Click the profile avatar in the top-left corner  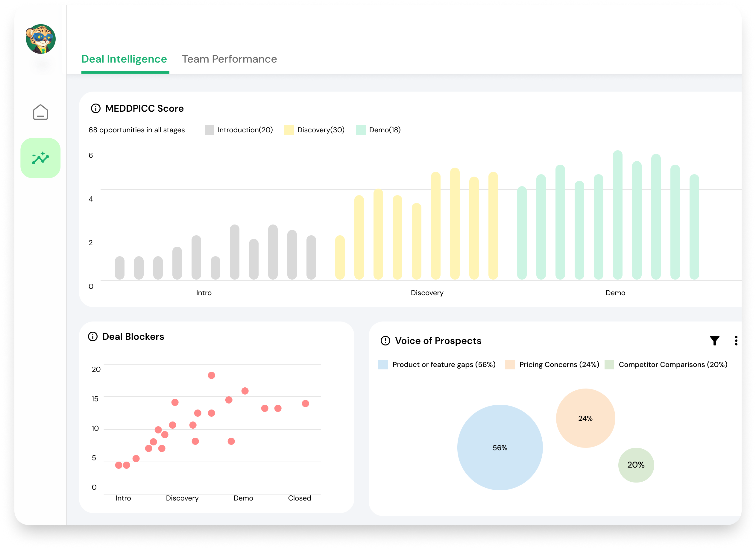coord(40,39)
